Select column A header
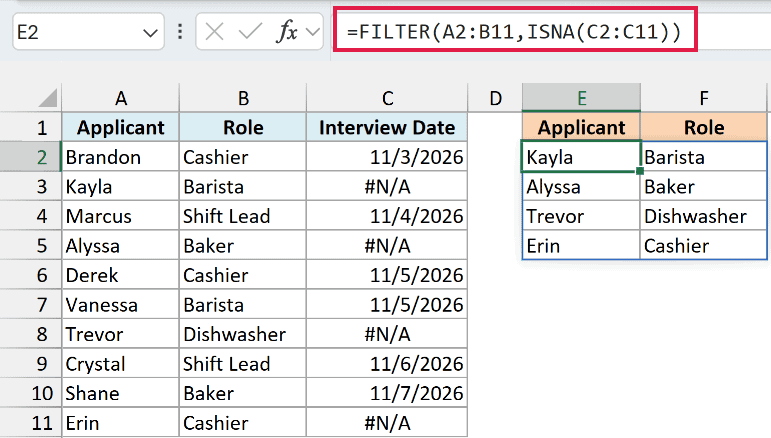This screenshot has width=771, height=438. tap(120, 98)
